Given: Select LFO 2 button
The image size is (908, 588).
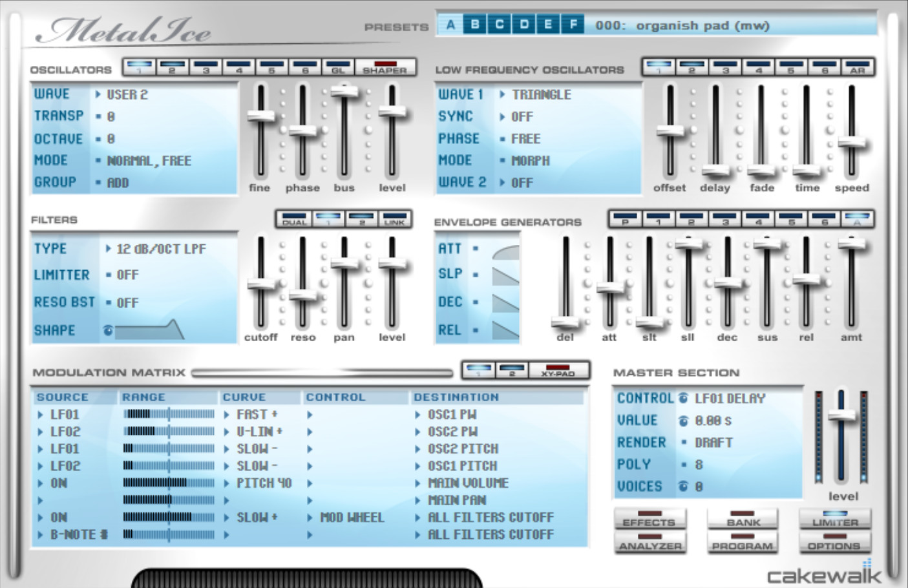Looking at the screenshot, I should point(692,67).
